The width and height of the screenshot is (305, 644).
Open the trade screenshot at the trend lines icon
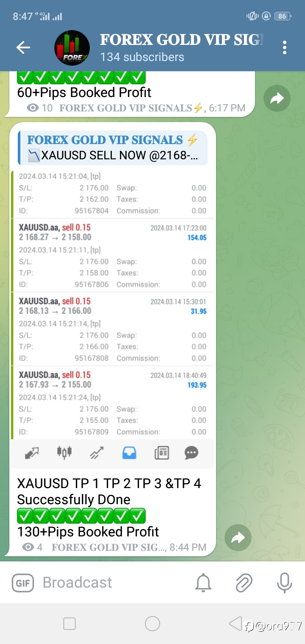pos(97,453)
